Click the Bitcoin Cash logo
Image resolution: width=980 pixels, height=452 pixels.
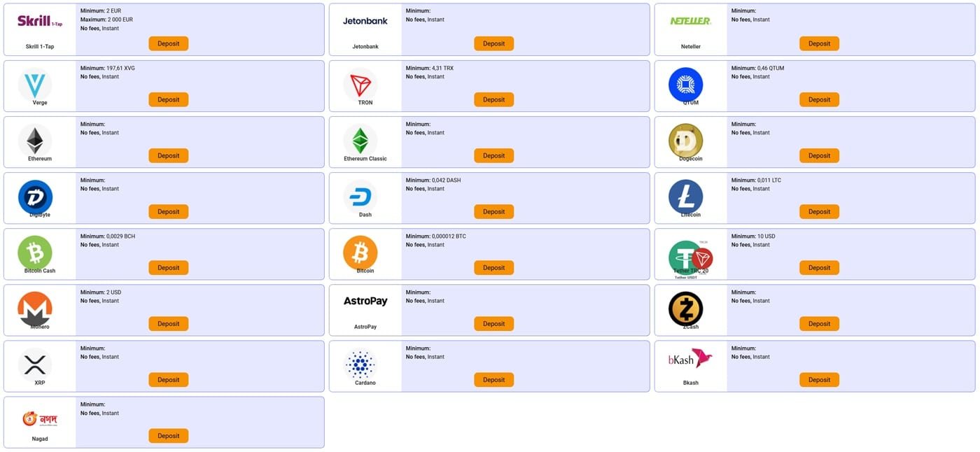[35, 251]
